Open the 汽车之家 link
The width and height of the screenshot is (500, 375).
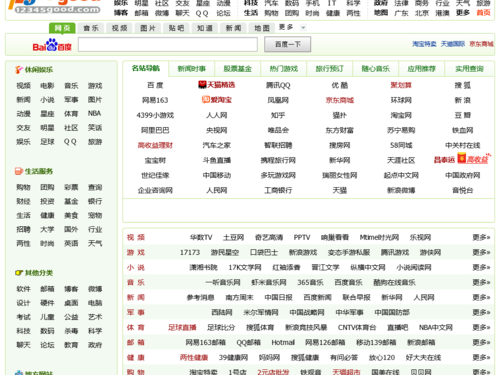[217, 145]
